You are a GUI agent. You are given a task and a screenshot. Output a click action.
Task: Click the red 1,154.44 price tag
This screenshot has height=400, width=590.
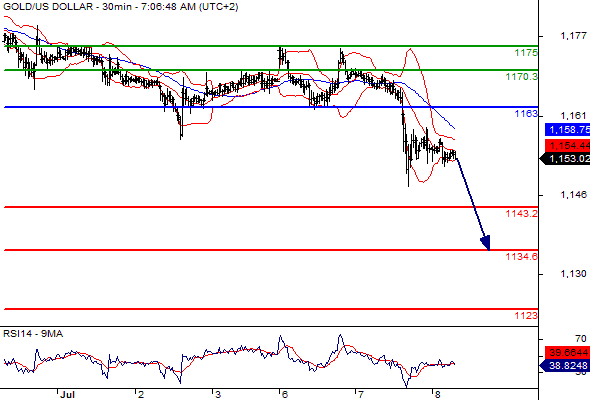pyautogui.click(x=567, y=145)
